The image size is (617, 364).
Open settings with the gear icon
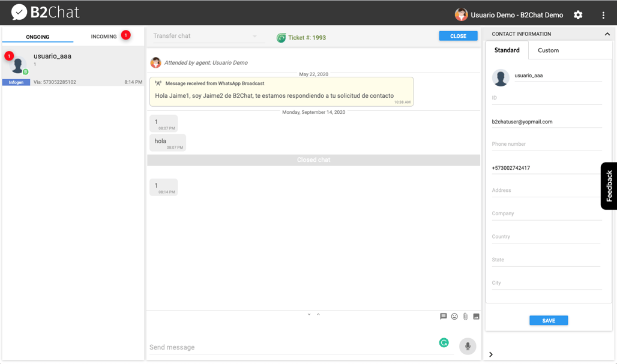(577, 14)
